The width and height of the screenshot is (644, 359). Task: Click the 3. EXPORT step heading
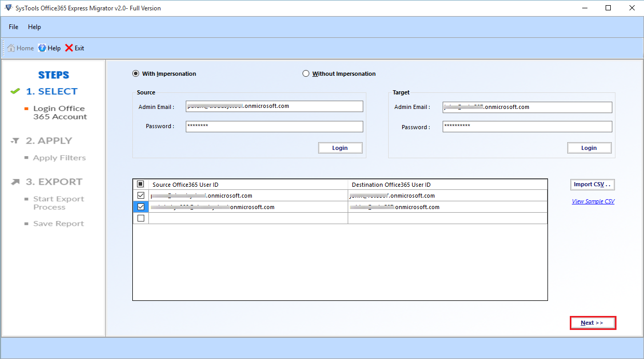coord(54,182)
